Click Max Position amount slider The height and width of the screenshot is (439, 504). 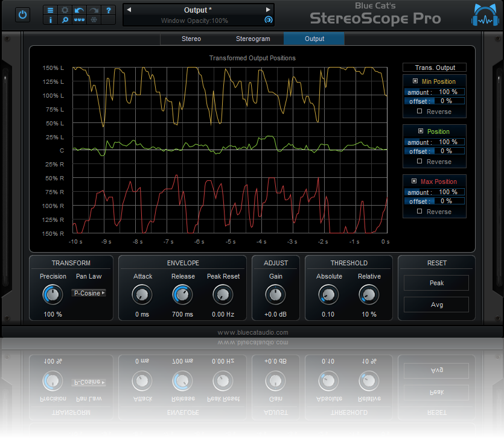(x=434, y=192)
